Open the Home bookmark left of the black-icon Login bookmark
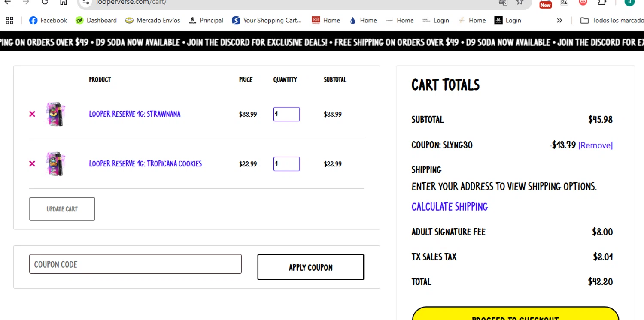Viewport: 644px width, 320px height. click(472, 20)
